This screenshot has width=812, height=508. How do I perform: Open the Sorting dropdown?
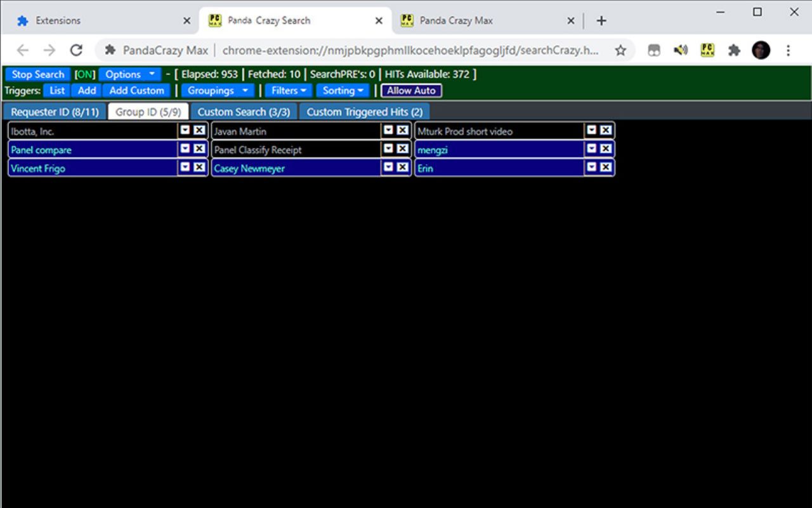[x=343, y=90]
